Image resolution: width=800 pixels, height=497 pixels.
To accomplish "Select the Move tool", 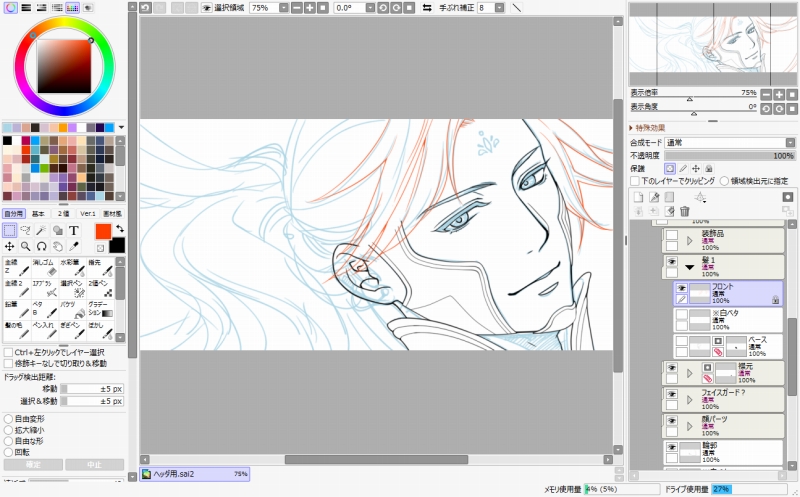I will coord(9,246).
